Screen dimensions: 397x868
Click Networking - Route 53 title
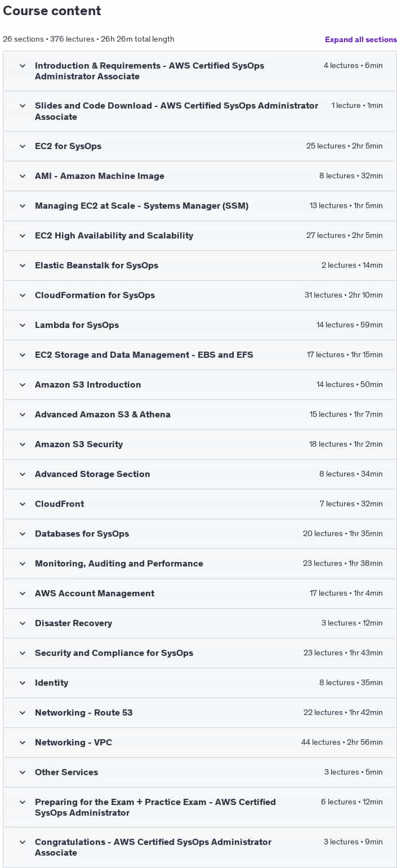click(x=84, y=713)
